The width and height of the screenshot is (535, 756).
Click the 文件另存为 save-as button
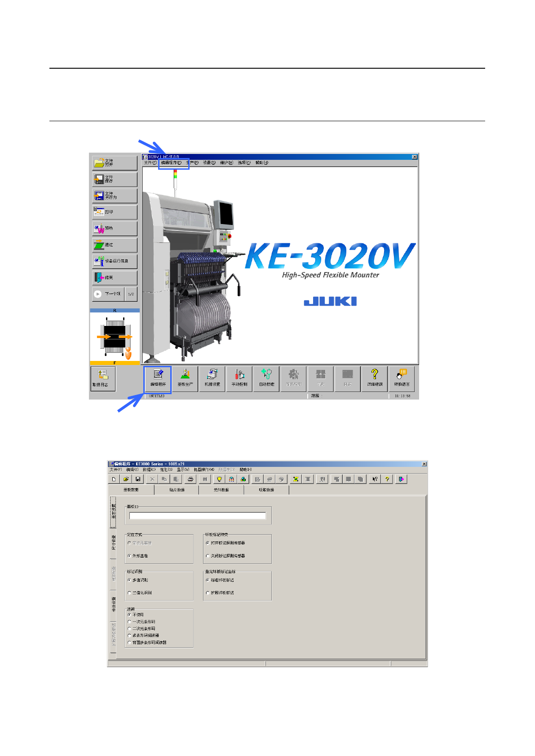click(x=115, y=195)
